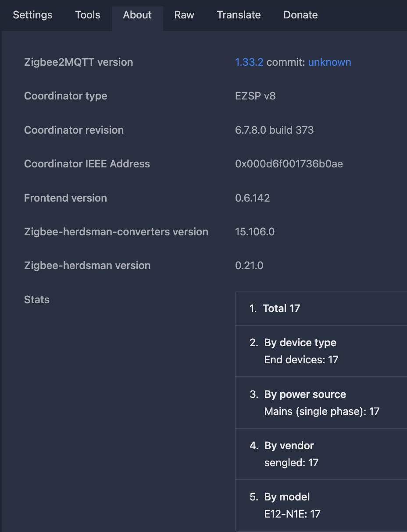The image size is (407, 532).
Task: Open the 1.33.2 version link
Action: point(249,62)
